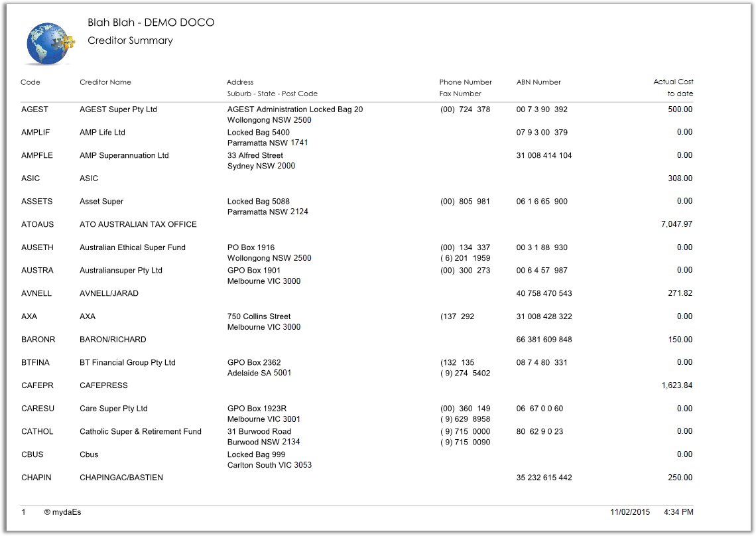The image size is (756, 536).
Task: Select creditor code AVNELL
Action: (36, 293)
